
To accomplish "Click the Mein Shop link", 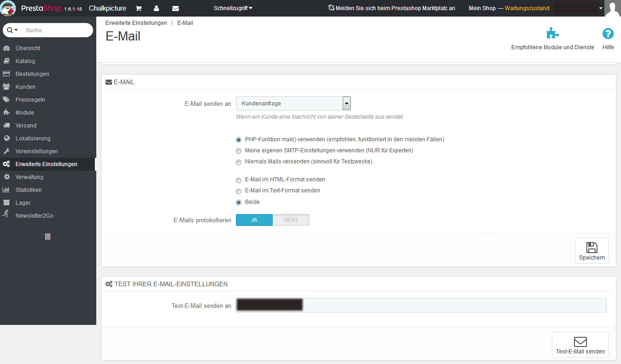I will [482, 8].
